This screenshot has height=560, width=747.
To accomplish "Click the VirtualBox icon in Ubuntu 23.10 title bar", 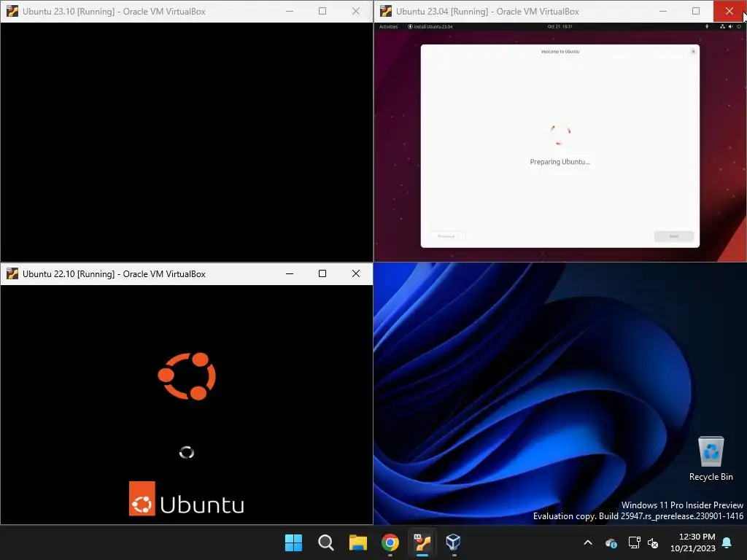I will [x=12, y=11].
